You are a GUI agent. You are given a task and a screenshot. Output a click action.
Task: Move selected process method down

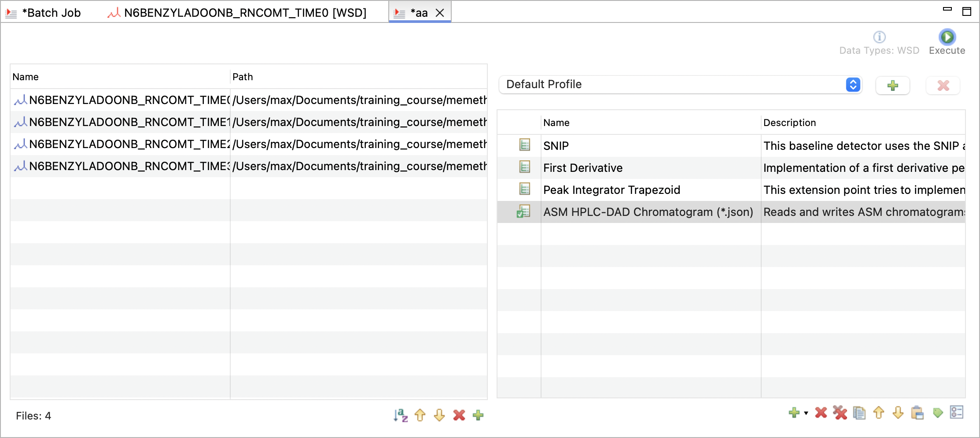click(898, 413)
